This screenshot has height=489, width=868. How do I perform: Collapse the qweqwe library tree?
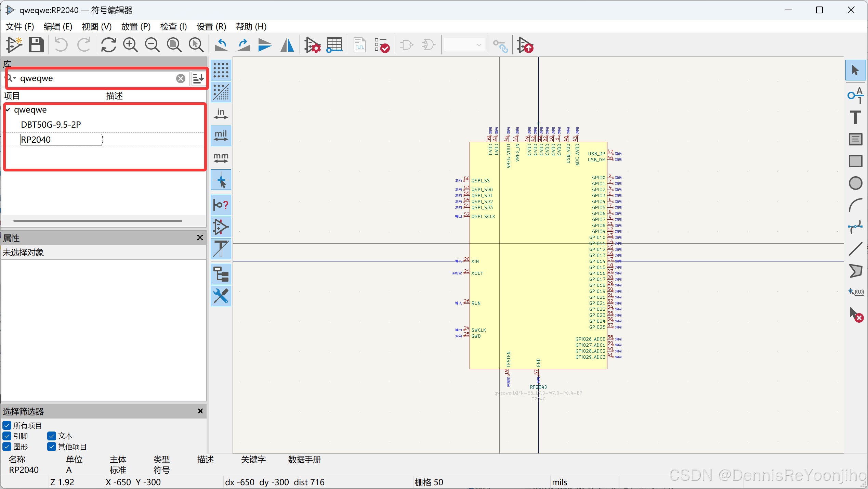point(8,110)
